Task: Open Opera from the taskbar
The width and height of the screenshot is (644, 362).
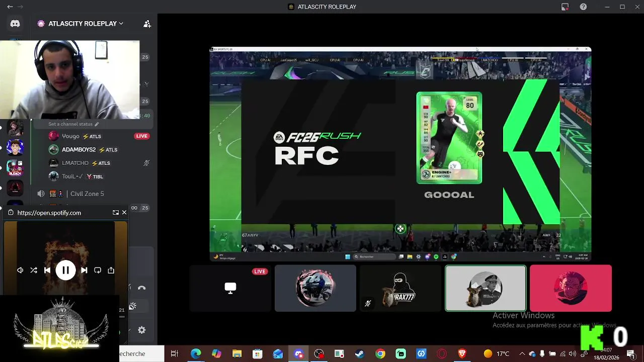Action: [442, 354]
